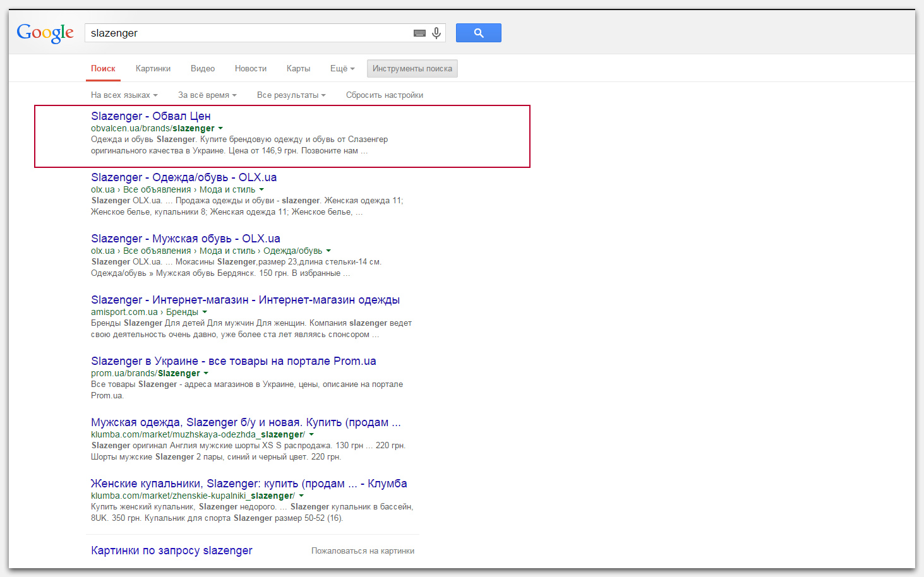Open result Slazenger - Одежда/обувь - OLX.ua
The width and height of the screenshot is (924, 577).
click(184, 177)
